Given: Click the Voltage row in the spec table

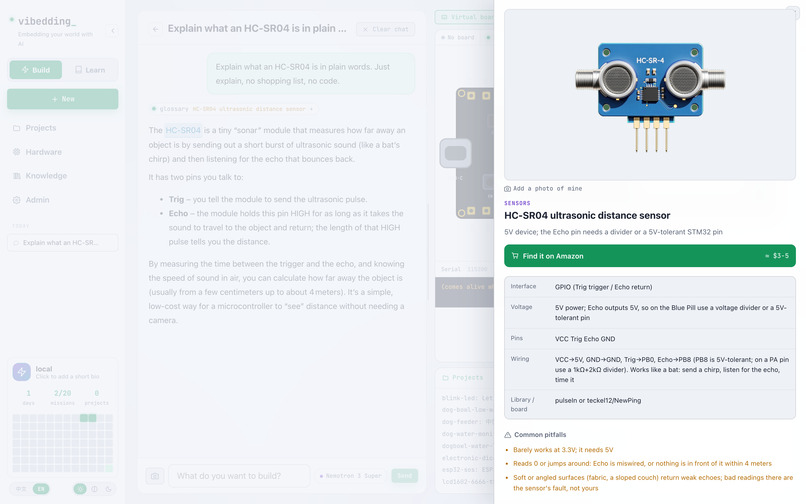Looking at the screenshot, I should tap(650, 313).
